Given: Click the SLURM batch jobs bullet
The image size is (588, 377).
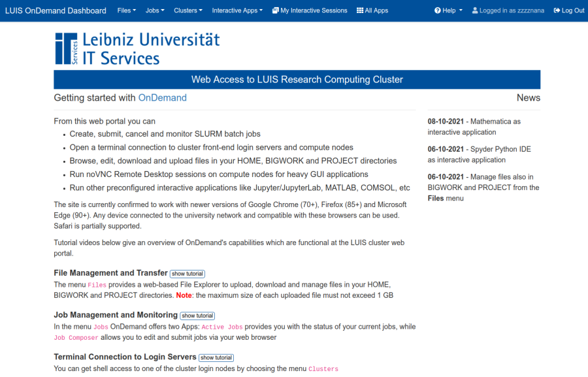Looking at the screenshot, I should 165,135.
